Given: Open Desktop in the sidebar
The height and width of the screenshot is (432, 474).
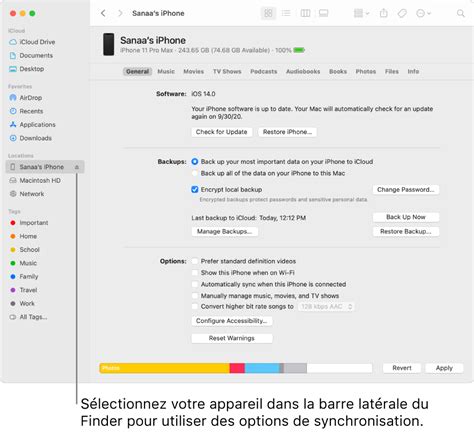Looking at the screenshot, I should click(x=27, y=69).
